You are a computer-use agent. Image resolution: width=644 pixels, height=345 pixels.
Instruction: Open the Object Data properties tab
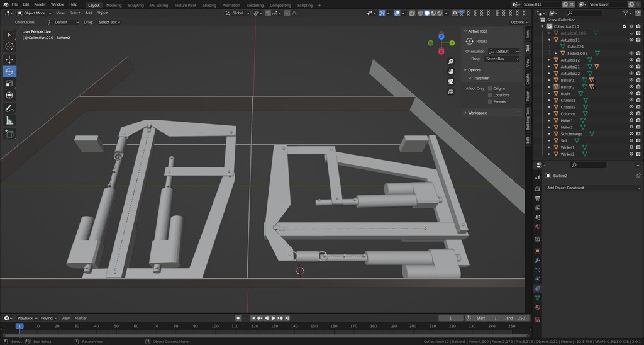tap(538, 298)
